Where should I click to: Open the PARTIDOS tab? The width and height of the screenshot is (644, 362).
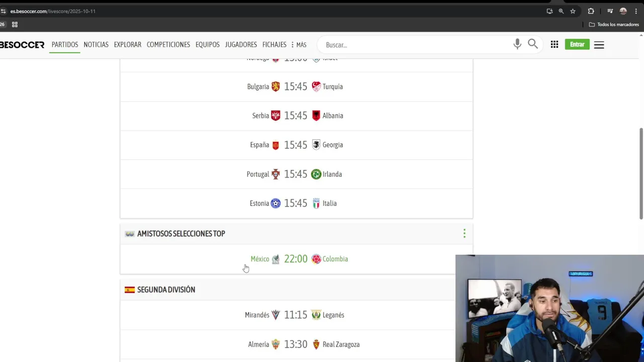[x=65, y=45]
